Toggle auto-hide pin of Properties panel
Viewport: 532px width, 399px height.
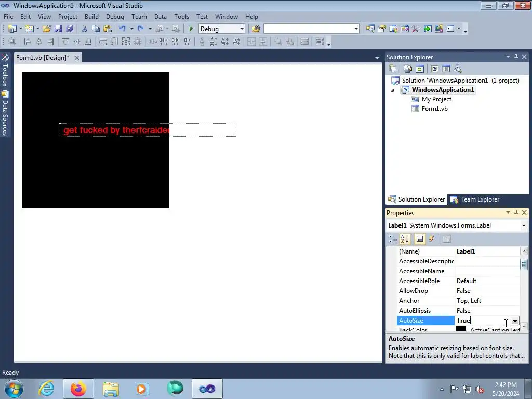pyautogui.click(x=516, y=212)
